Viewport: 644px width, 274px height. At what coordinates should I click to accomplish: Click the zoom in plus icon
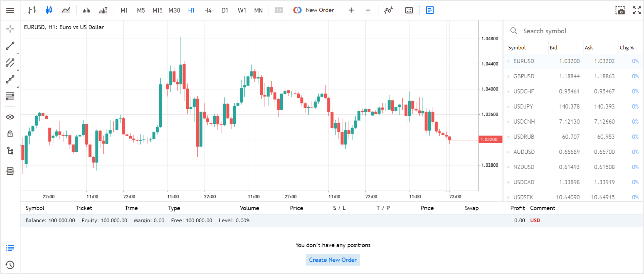pyautogui.click(x=351, y=10)
